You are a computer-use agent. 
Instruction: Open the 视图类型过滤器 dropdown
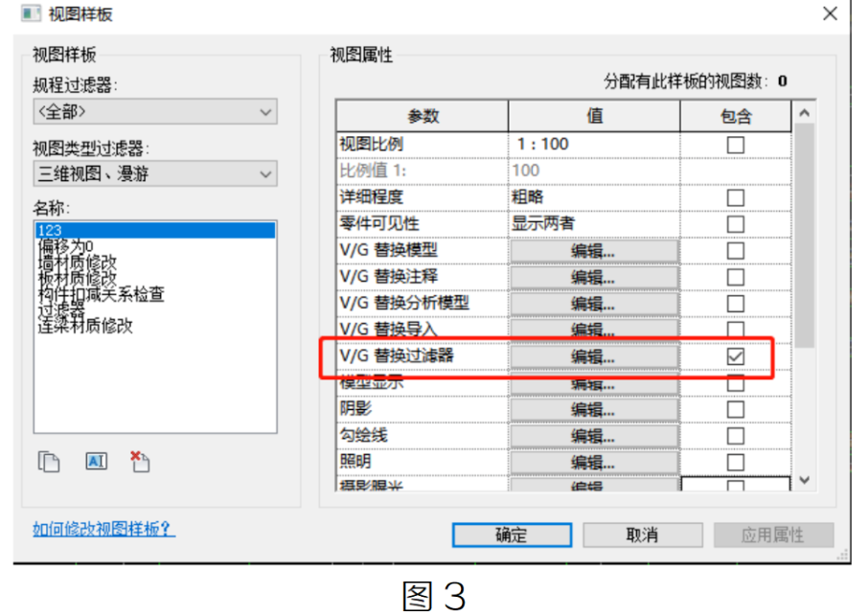(155, 173)
